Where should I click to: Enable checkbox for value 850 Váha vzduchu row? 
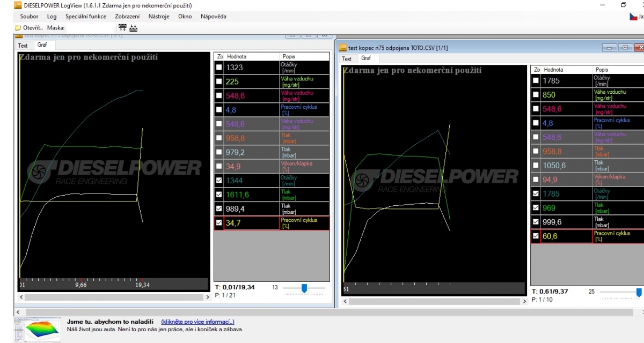point(536,95)
